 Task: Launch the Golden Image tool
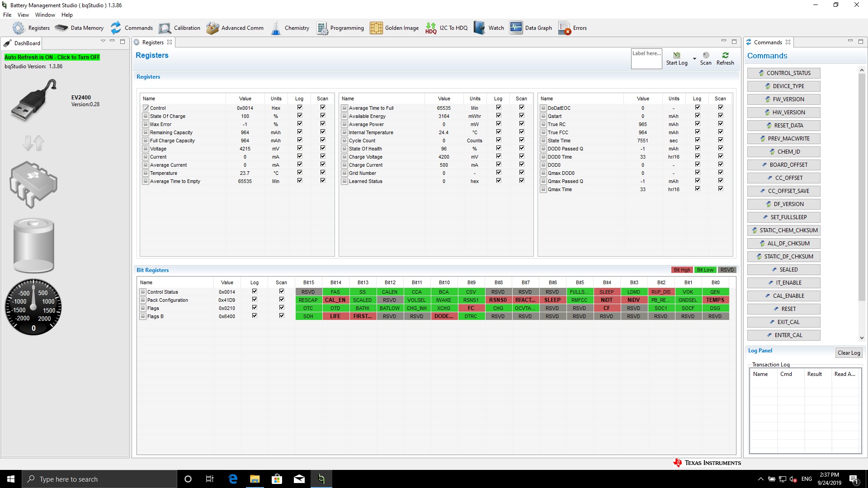pos(376,28)
